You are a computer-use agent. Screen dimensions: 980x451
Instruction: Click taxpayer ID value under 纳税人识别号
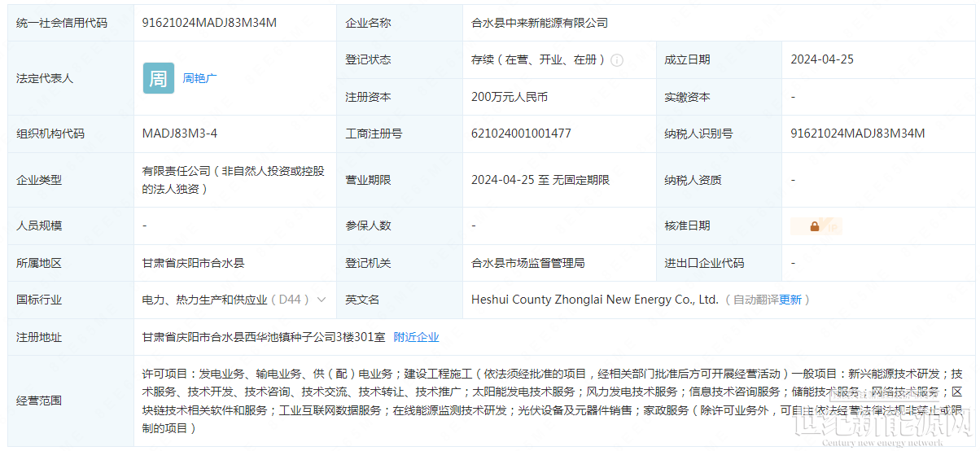click(858, 134)
